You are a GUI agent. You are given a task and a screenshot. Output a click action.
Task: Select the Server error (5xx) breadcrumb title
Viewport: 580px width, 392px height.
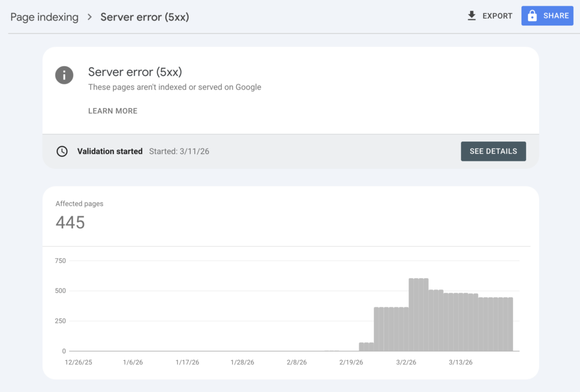(x=144, y=17)
